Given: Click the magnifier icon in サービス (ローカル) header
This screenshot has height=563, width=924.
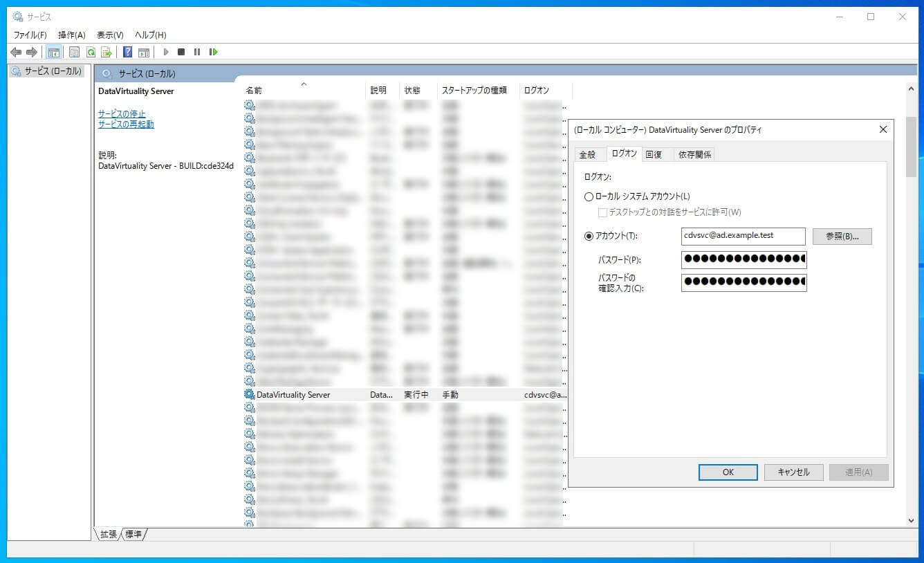Looking at the screenshot, I should 107,73.
